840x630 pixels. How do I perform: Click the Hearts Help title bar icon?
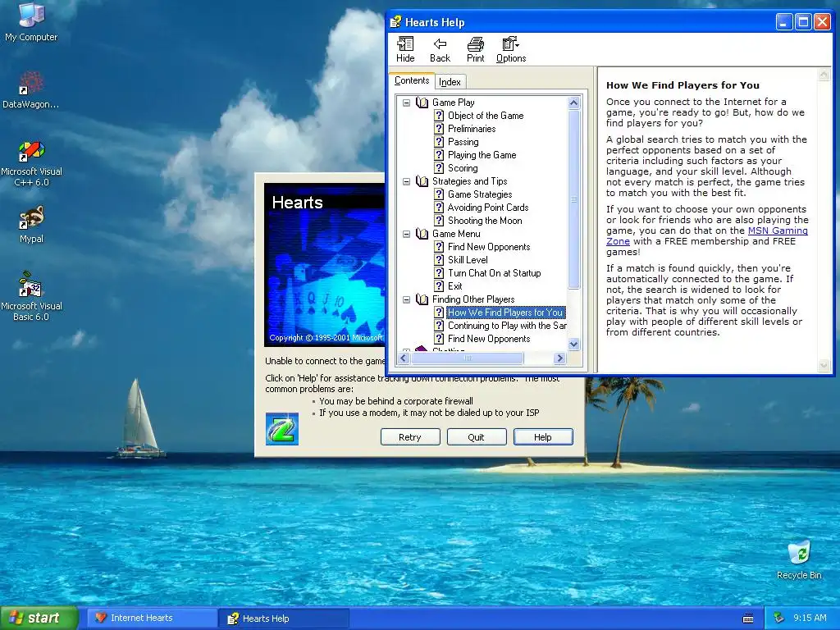[396, 22]
